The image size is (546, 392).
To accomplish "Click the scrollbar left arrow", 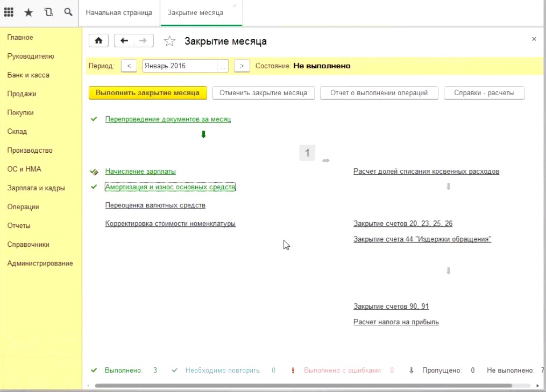I will 88,386.
